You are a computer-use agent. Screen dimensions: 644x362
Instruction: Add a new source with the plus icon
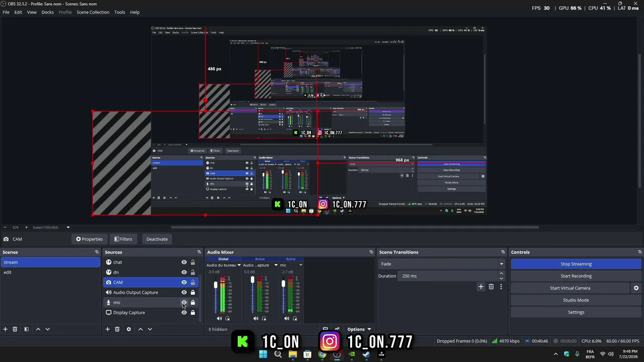pyautogui.click(x=107, y=329)
